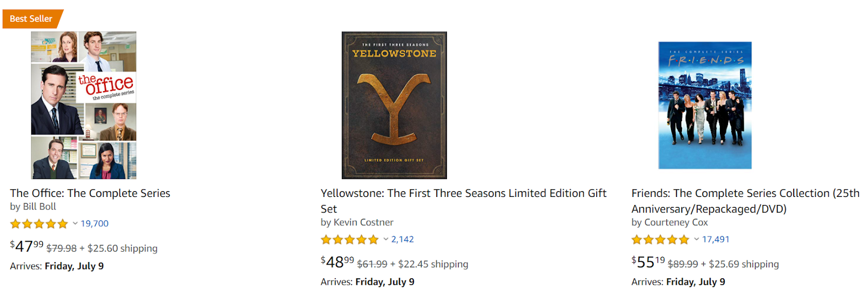The image size is (868, 294).
Task: Open the Friends complete series cover image
Action: [x=705, y=105]
